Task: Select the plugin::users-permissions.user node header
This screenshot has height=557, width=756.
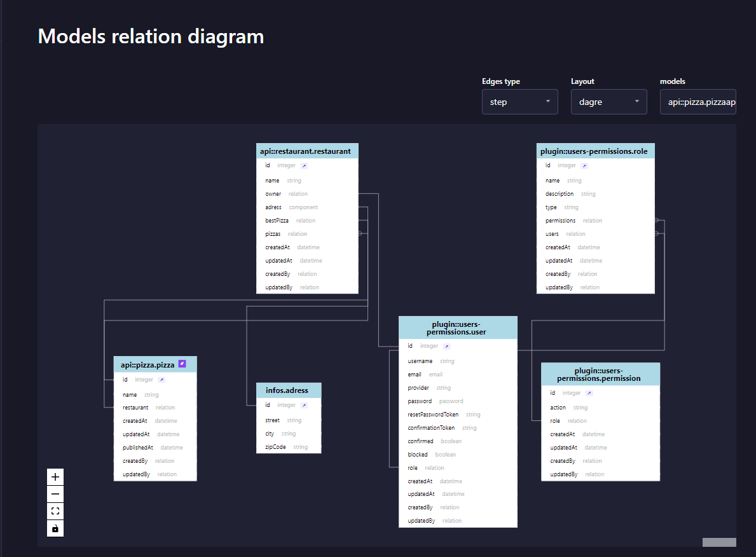Action: (x=458, y=327)
